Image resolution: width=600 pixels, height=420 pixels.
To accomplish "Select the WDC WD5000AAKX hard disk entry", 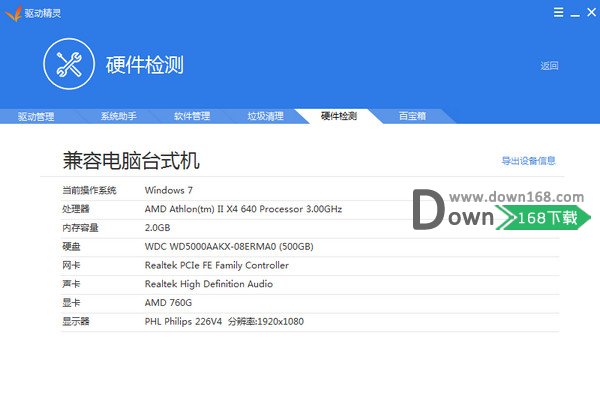I will pos(229,246).
